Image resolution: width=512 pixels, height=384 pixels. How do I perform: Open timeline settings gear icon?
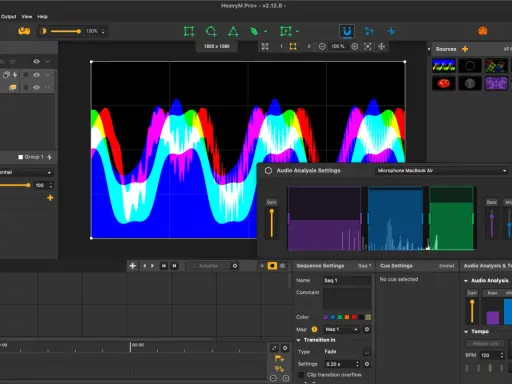285,348
